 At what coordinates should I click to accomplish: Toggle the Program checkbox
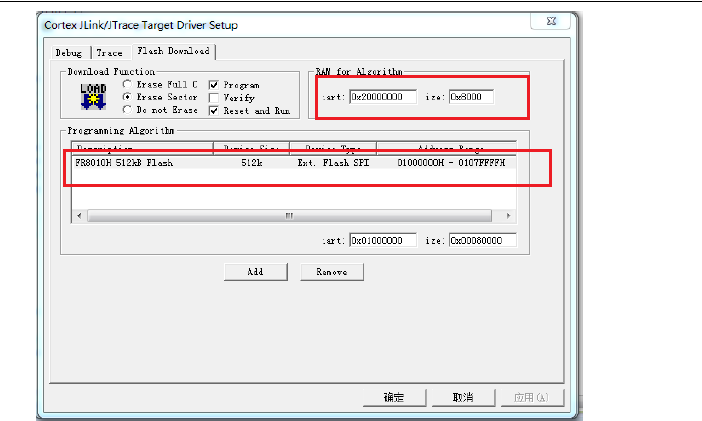pyautogui.click(x=214, y=85)
